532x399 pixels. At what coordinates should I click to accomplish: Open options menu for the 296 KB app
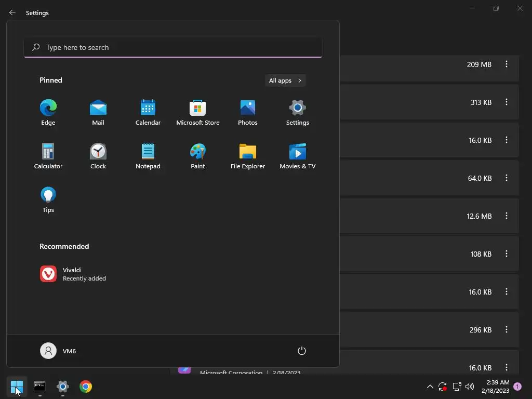[x=507, y=329]
